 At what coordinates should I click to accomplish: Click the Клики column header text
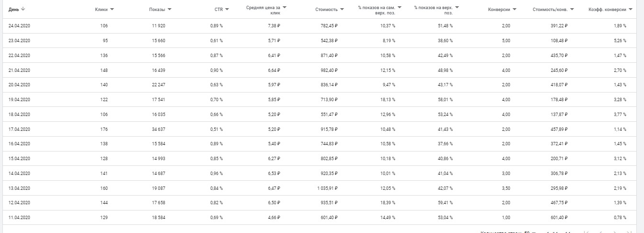(x=101, y=9)
